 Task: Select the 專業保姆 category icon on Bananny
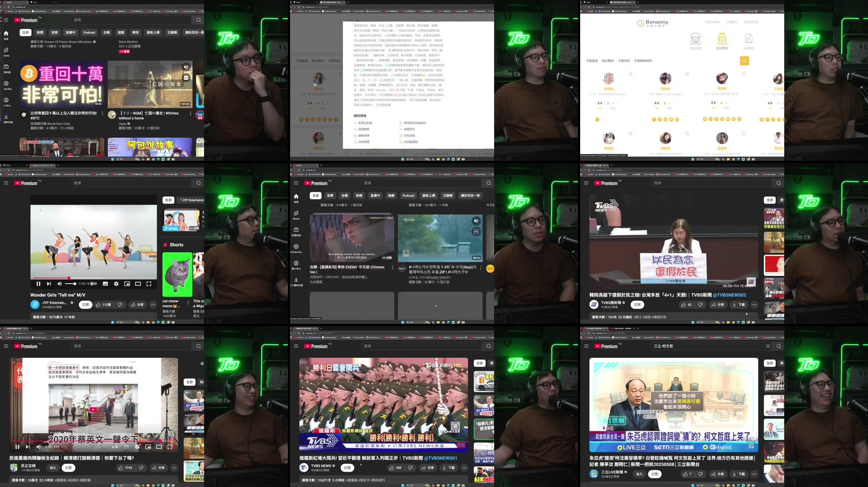[695, 41]
